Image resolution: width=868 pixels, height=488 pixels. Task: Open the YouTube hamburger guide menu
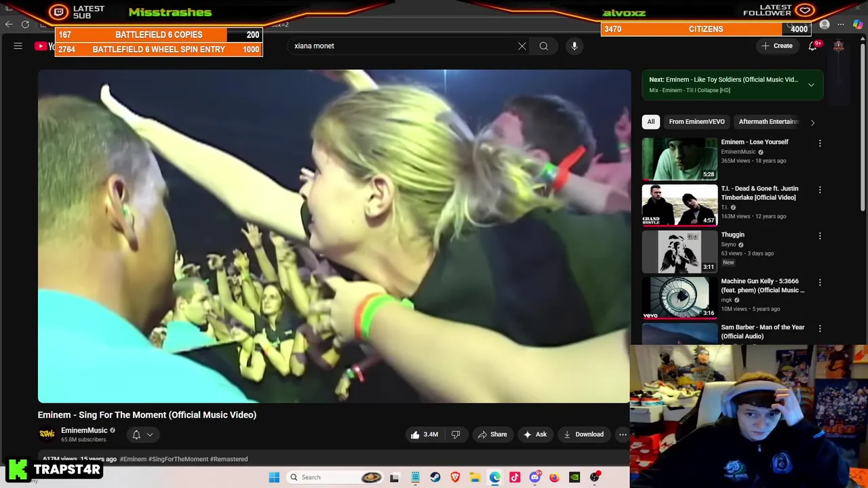click(18, 46)
